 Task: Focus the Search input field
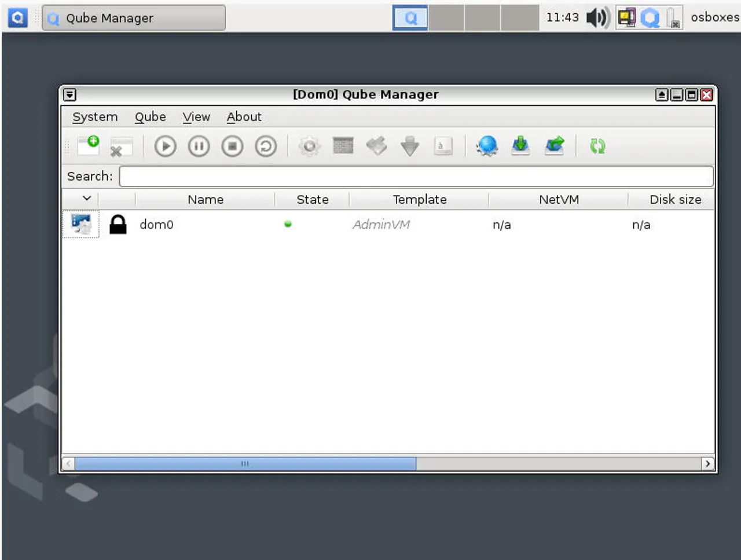[416, 177]
